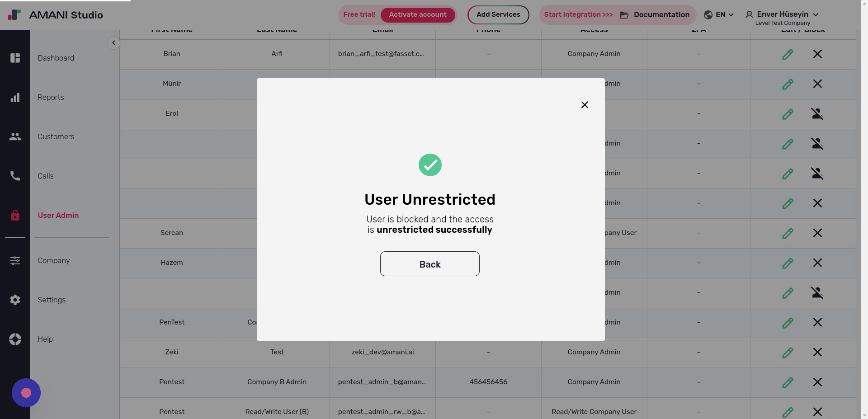Screen dimensions: 868x419
Task: Unblock Erol using the muted-bell icon
Action: click(x=818, y=114)
